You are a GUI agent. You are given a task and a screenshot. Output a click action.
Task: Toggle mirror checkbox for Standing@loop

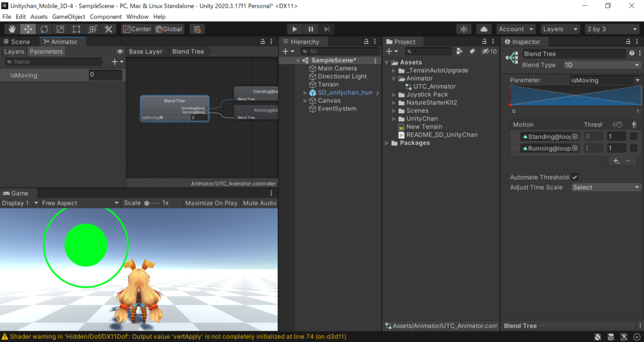point(634,137)
